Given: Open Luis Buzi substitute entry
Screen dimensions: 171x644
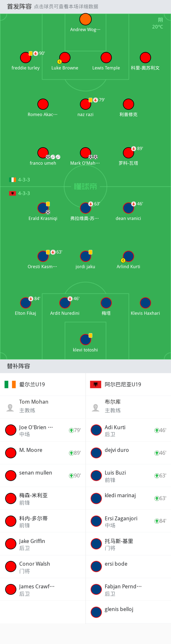Looking at the screenshot, I should pos(128,475).
